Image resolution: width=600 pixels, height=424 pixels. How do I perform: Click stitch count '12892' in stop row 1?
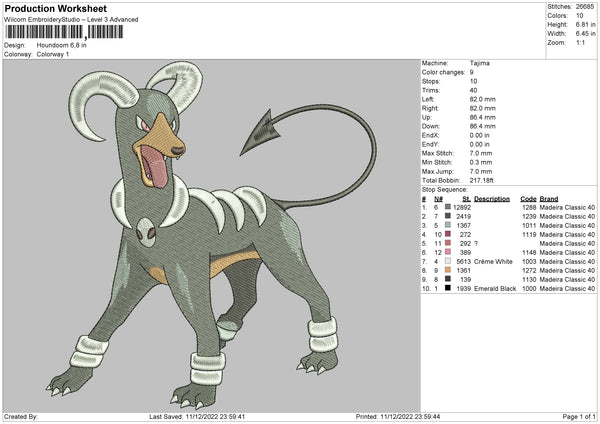tap(462, 207)
